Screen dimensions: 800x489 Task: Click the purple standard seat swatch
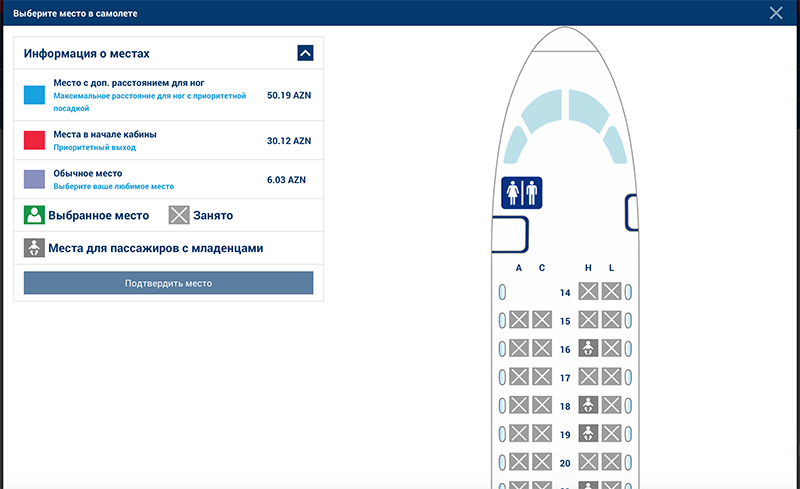click(x=34, y=180)
